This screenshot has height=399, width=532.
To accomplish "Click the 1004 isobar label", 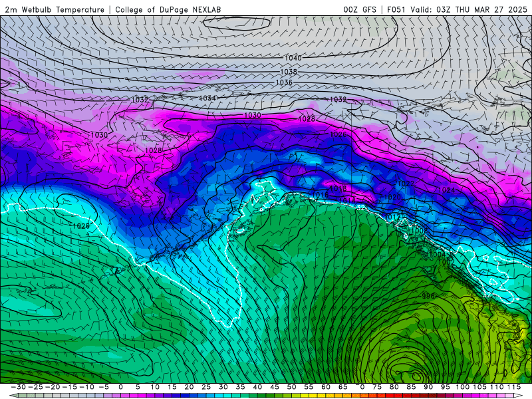I will tap(438, 255).
